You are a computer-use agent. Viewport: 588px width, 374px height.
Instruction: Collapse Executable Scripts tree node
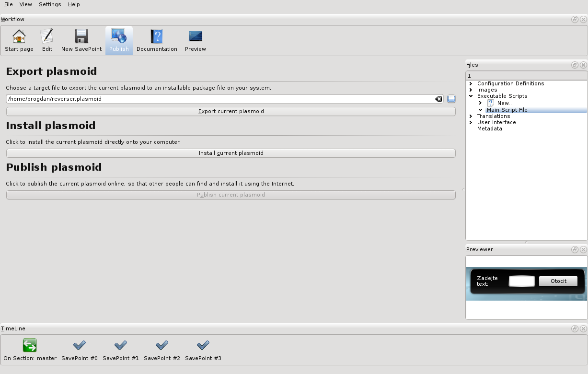click(x=471, y=96)
